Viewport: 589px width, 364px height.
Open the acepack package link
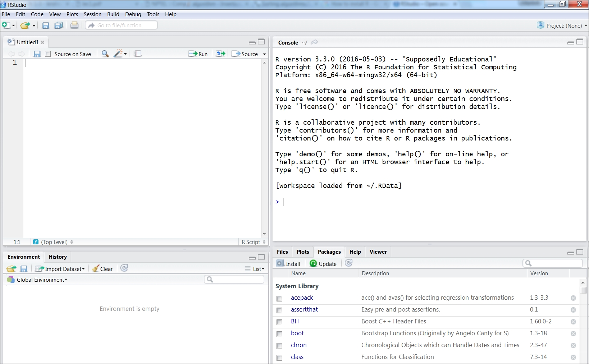pos(302,298)
